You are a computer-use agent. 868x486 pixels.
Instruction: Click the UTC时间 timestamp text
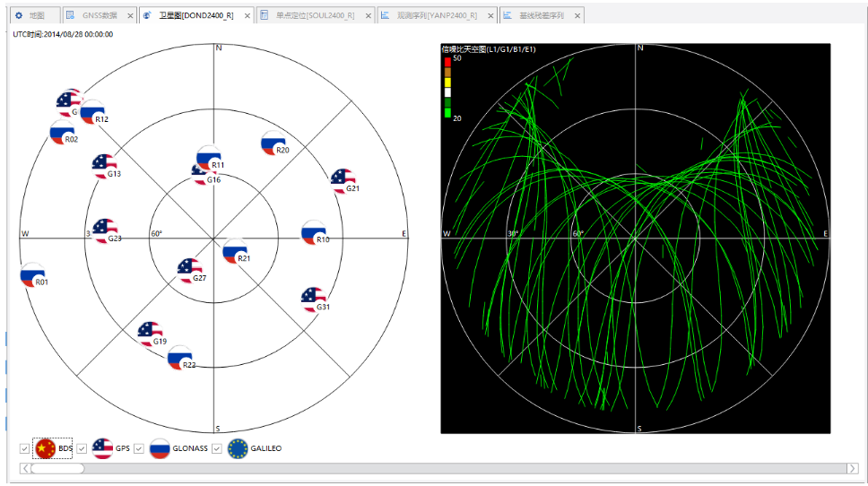click(x=63, y=34)
